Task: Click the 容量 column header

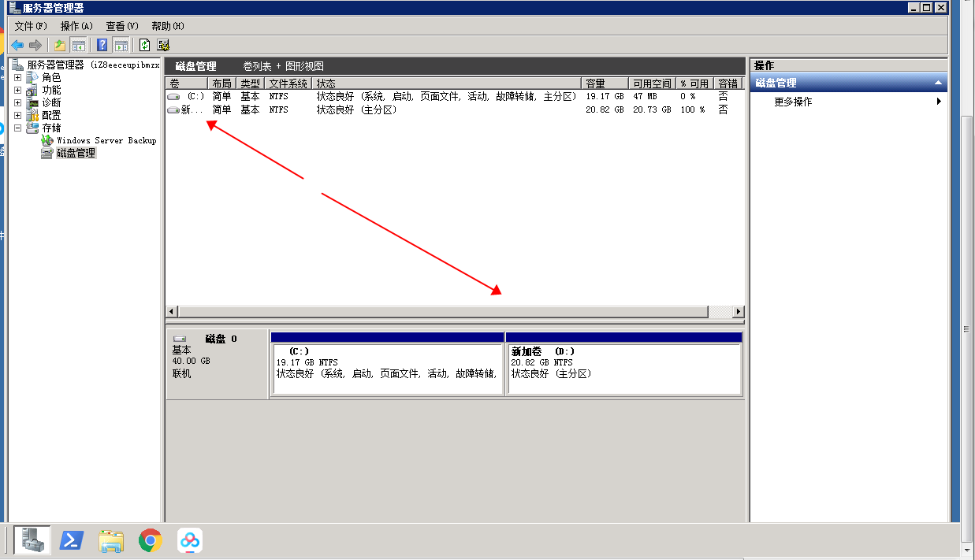Action: tap(604, 83)
